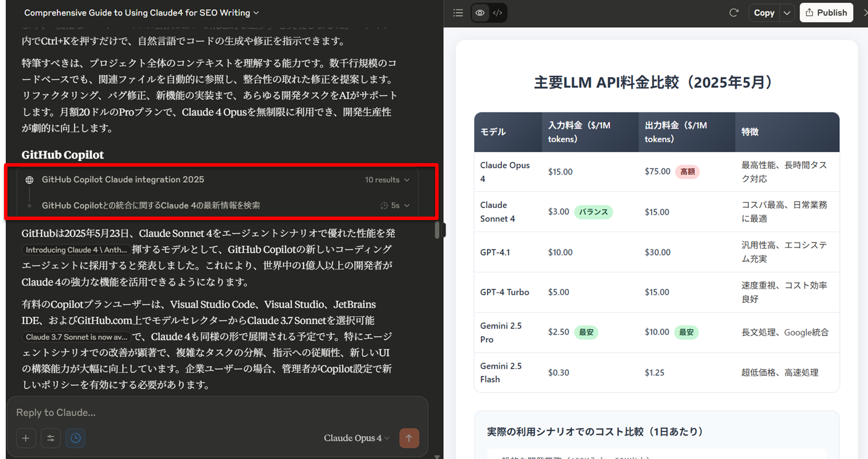Click the 長文処理、Google統合 feature cell
Screen dimensions: 868x459
(x=785, y=332)
